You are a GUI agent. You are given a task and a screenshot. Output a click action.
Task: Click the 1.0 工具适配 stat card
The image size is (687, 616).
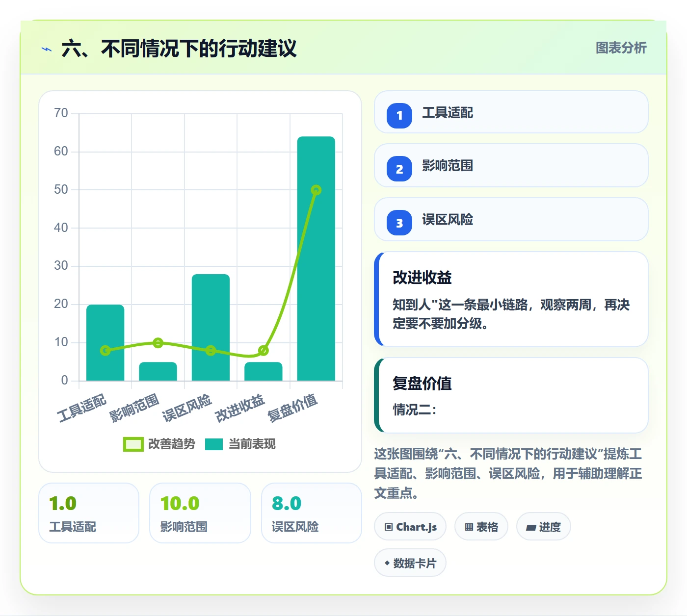(x=89, y=513)
